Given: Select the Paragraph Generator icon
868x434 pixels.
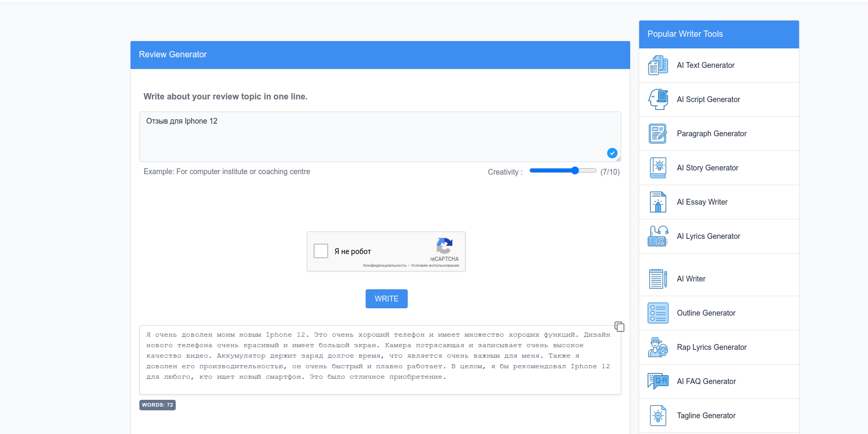Looking at the screenshot, I should tap(658, 134).
